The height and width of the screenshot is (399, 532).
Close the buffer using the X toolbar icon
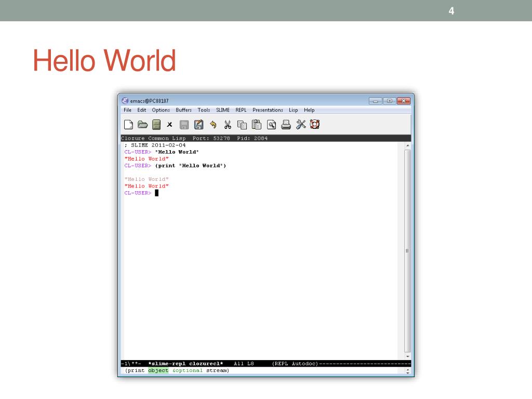coord(169,125)
